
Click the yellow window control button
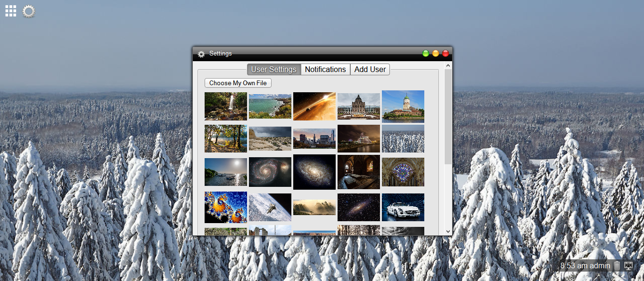[435, 53]
